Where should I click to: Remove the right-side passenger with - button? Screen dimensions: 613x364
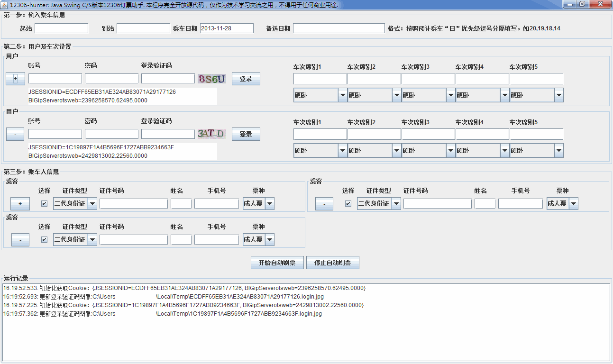[x=324, y=204]
